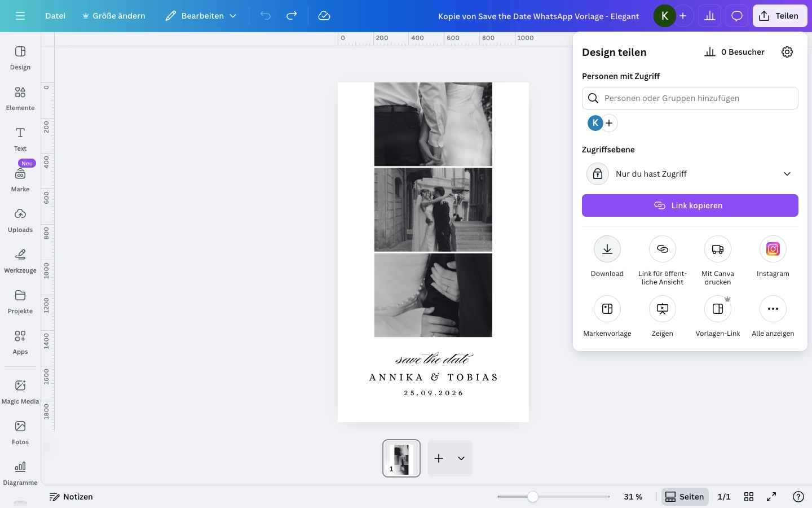The image size is (812, 508).
Task: Open the Elemente panel
Action: [20, 99]
